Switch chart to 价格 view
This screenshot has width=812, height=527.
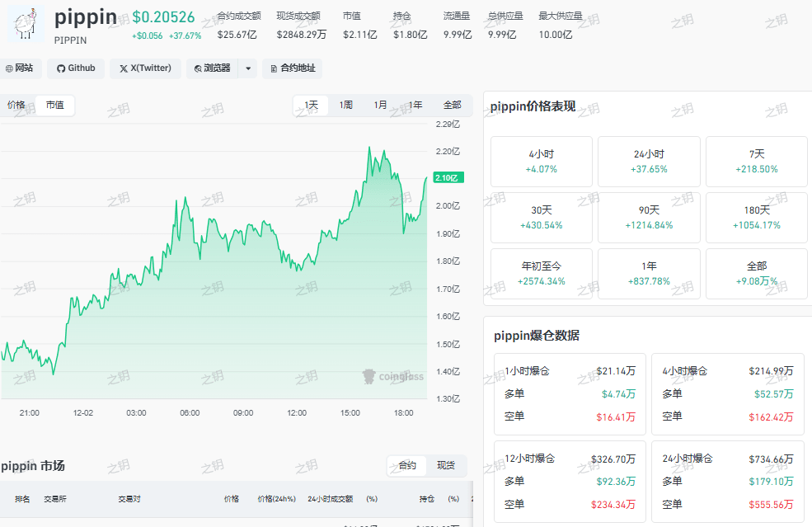click(x=16, y=106)
